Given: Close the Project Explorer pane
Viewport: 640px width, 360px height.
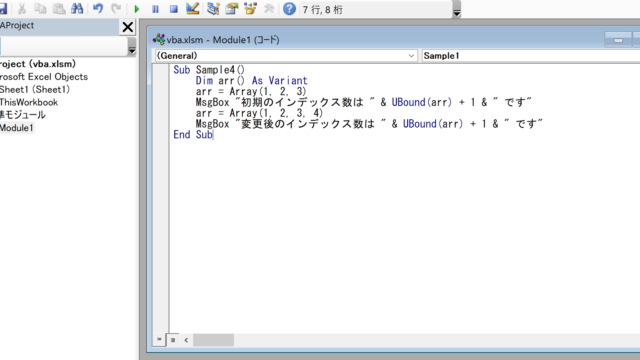Looking at the screenshot, I should [128, 27].
